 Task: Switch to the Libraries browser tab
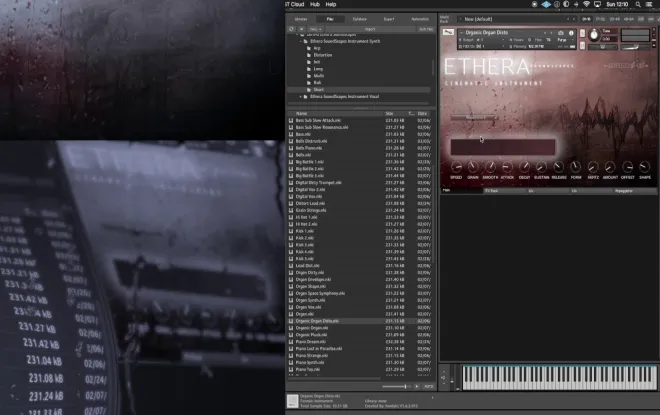[301, 19]
